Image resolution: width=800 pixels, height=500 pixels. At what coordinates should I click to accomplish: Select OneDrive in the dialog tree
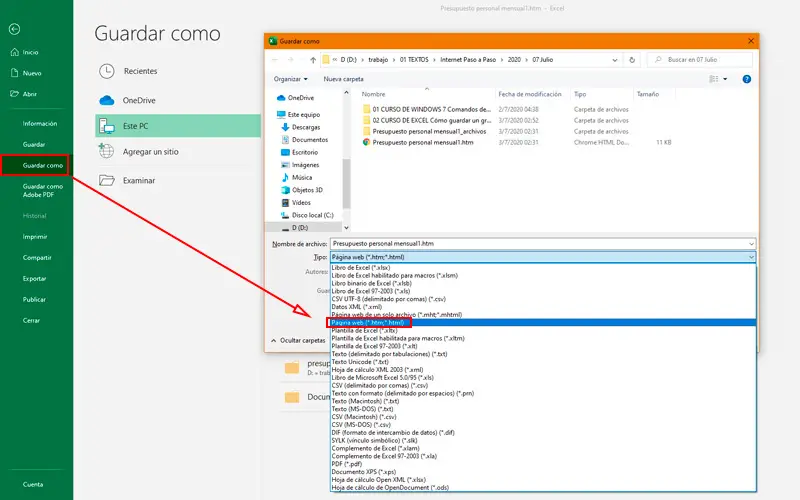coord(295,97)
